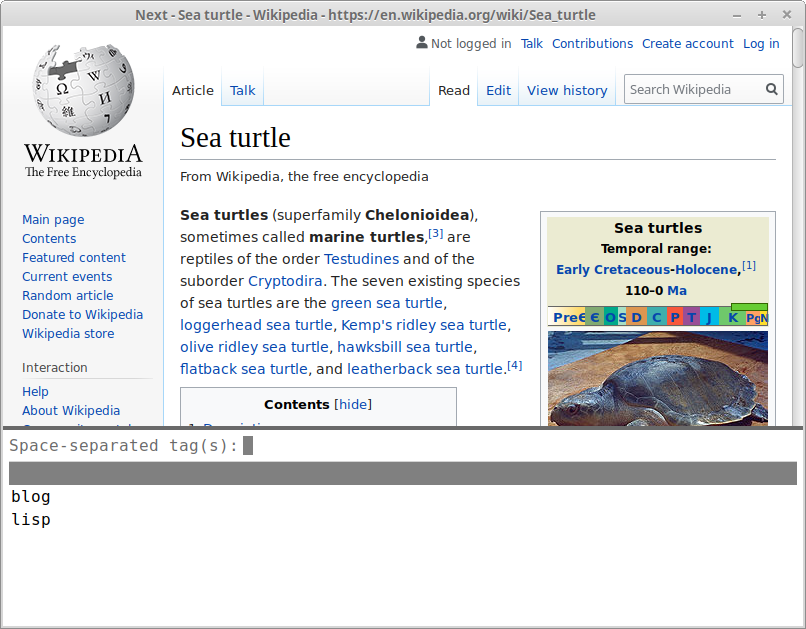This screenshot has height=629, width=806.
Task: Close the Next browser window
Action: (786, 15)
